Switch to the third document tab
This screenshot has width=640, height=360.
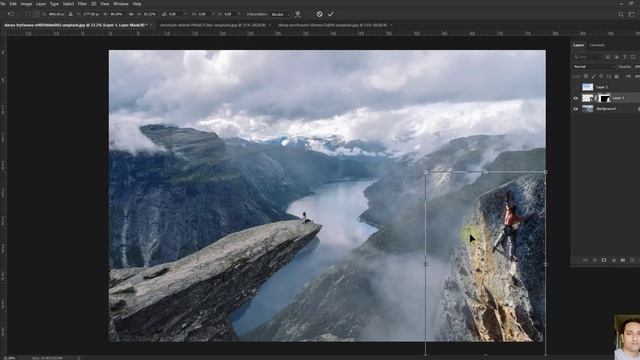[x=332, y=25]
